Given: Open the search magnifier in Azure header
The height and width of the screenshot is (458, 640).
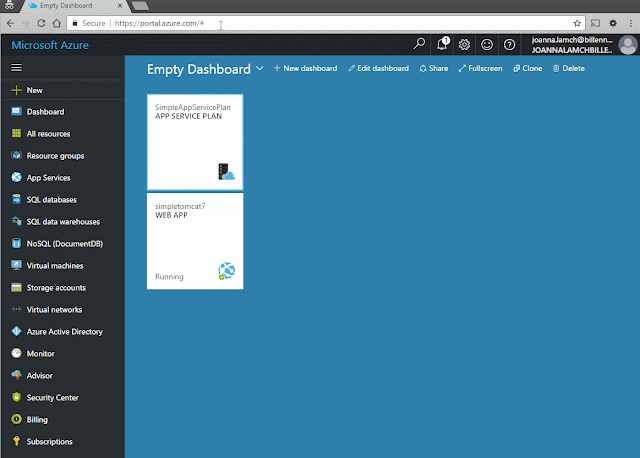Looking at the screenshot, I should [x=419, y=44].
